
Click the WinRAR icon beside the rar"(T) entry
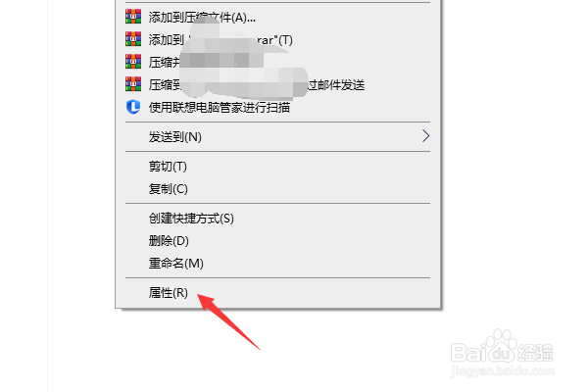tap(133, 39)
